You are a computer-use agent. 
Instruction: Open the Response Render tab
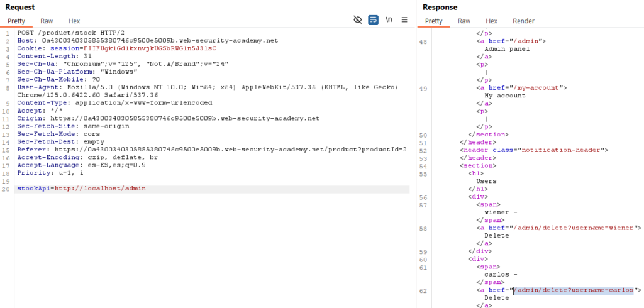(x=524, y=21)
